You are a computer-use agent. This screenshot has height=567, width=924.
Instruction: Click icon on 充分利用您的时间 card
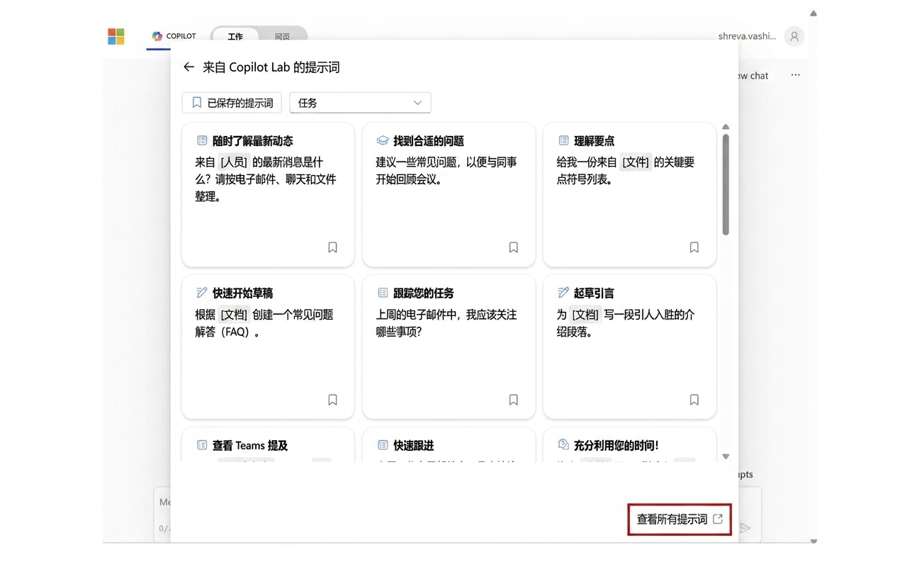(563, 444)
